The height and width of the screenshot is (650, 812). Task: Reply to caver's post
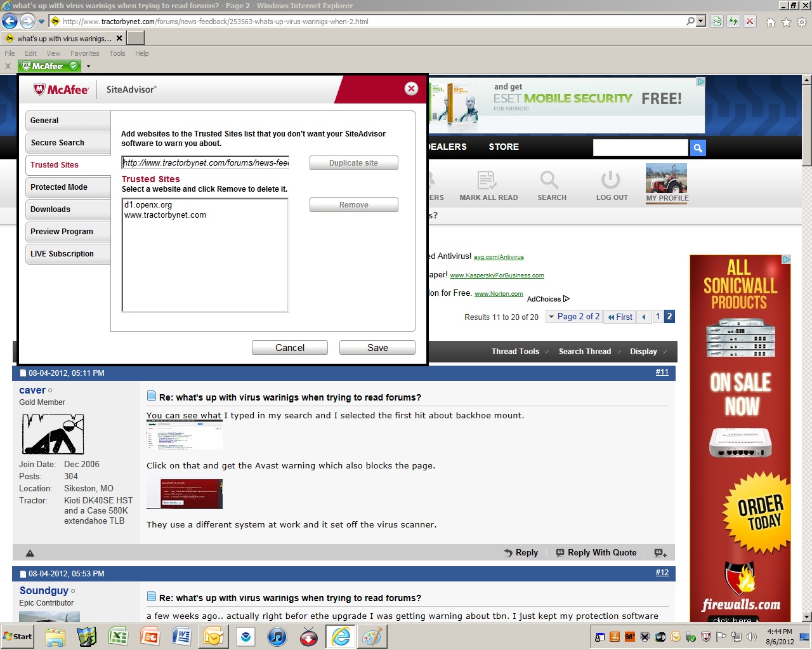point(521,553)
